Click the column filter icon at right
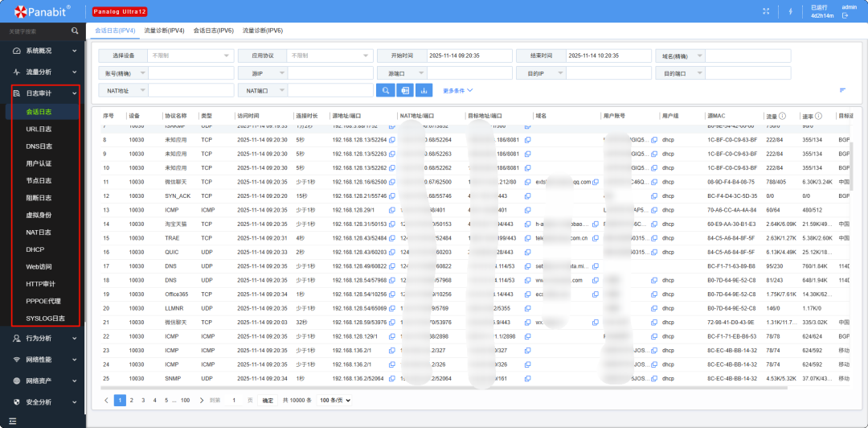The width and height of the screenshot is (868, 428). coord(842,90)
